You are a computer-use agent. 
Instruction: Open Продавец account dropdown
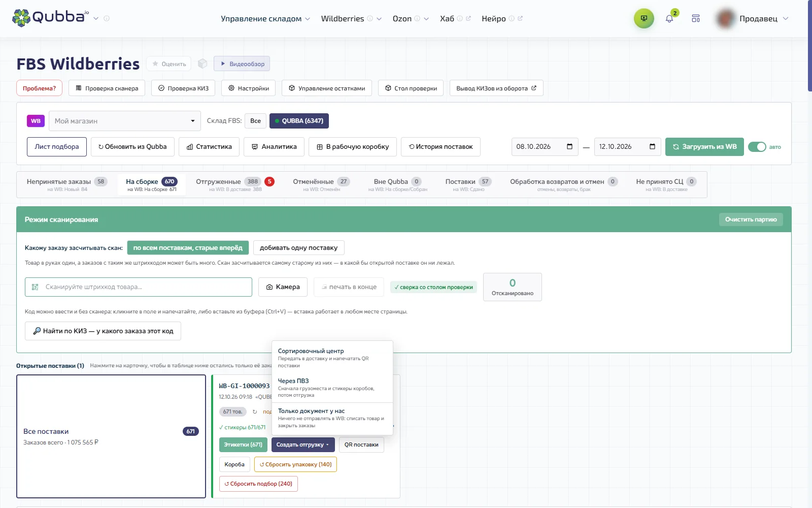(764, 18)
